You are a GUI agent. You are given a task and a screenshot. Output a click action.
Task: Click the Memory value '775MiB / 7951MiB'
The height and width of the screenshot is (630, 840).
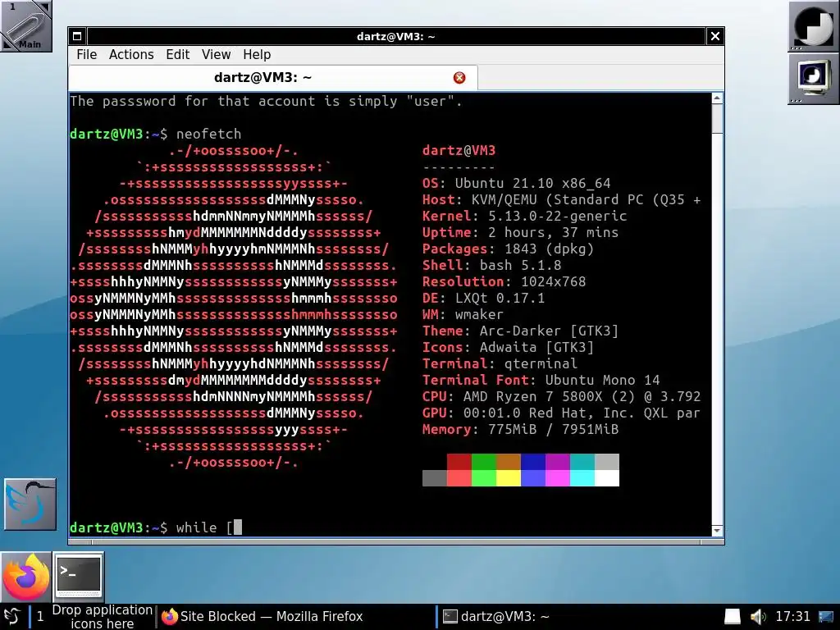[554, 429]
